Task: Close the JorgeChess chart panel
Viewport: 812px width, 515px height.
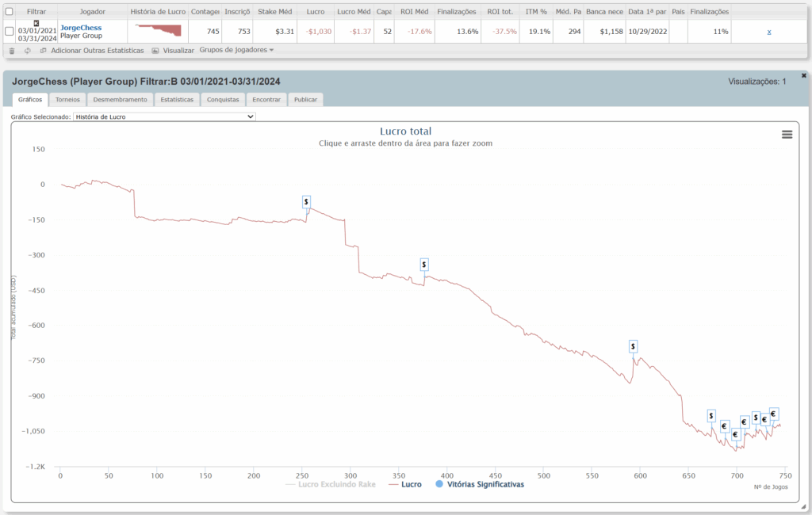Action: coord(803,75)
